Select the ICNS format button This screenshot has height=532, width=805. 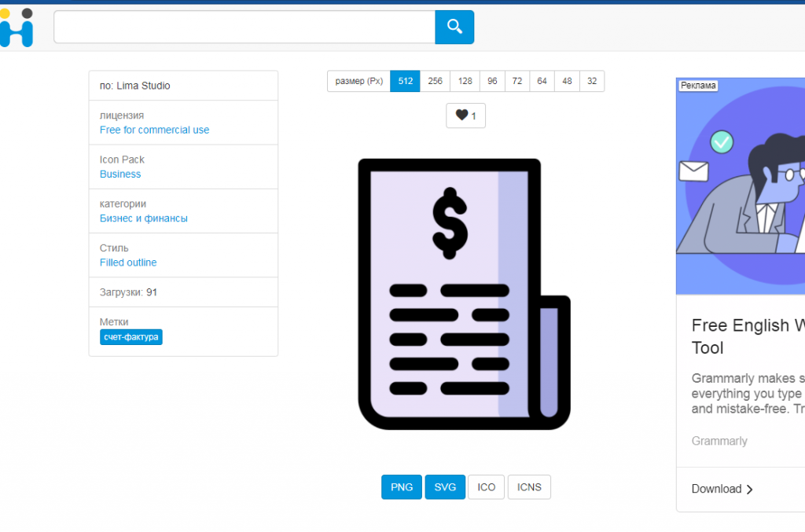tap(529, 487)
